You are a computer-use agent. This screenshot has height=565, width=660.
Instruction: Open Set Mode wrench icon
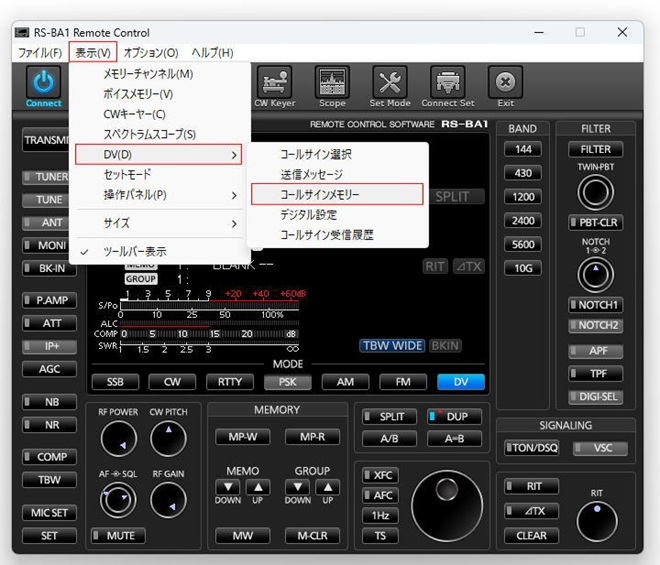(x=389, y=84)
